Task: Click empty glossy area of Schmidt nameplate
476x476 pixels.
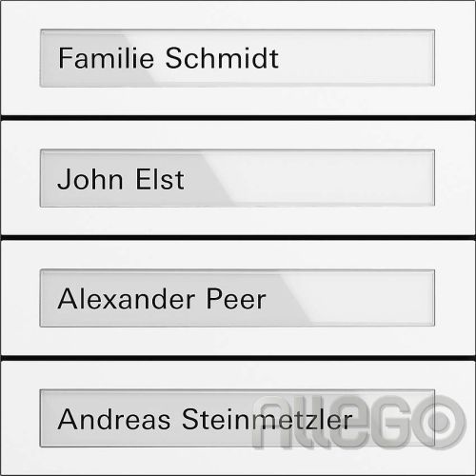Action: (x=355, y=58)
